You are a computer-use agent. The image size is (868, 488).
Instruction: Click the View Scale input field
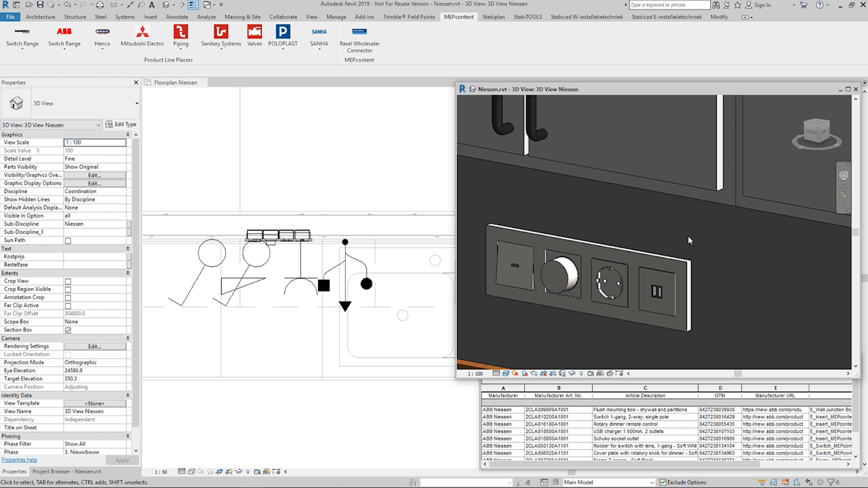(95, 142)
